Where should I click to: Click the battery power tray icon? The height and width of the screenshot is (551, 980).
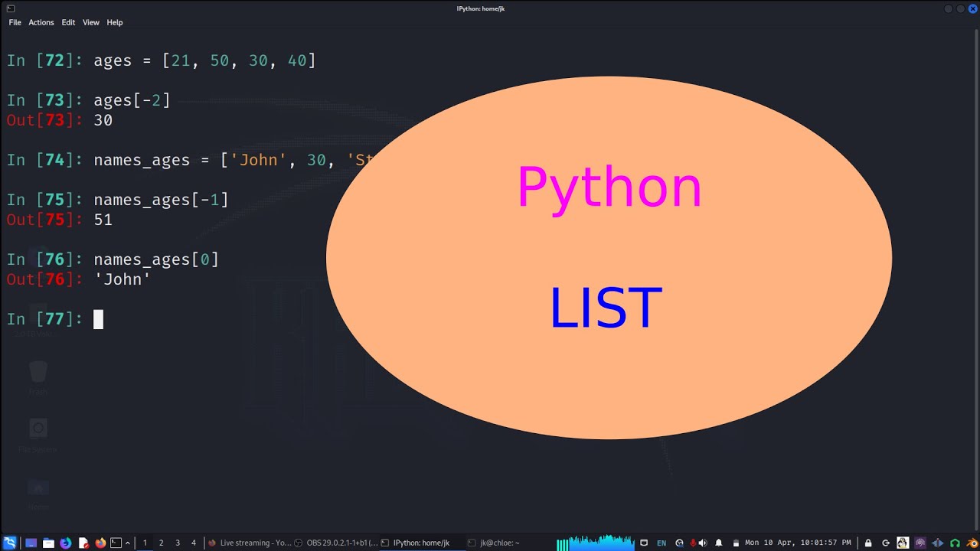point(737,543)
